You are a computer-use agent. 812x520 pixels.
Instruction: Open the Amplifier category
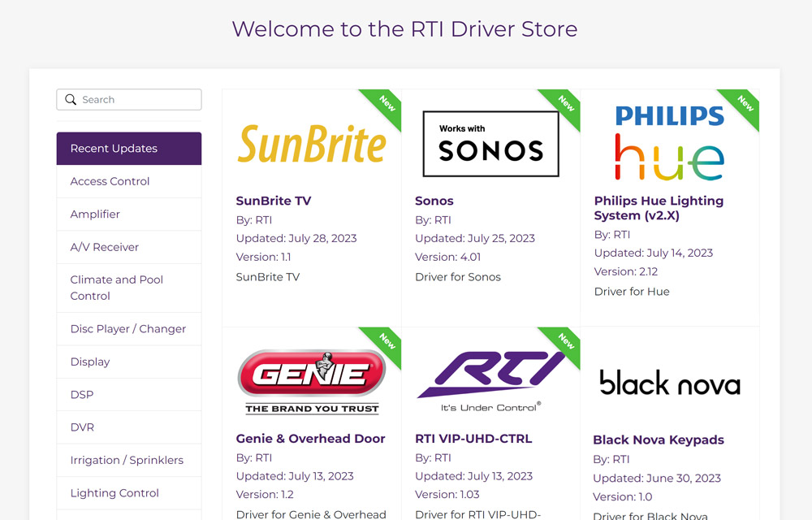[129, 214]
